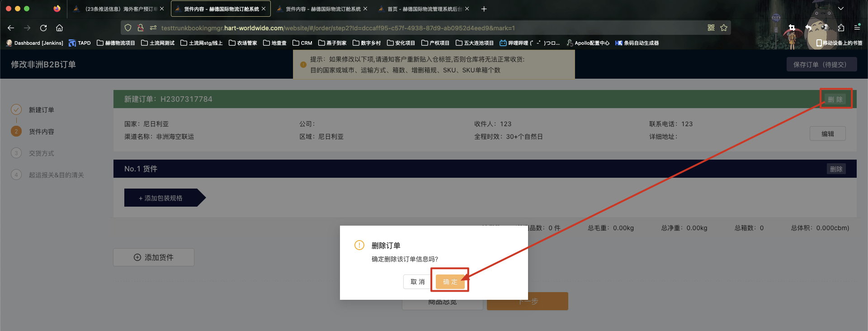Open the extensions puzzle icon
The image size is (868, 331).
coord(841,28)
